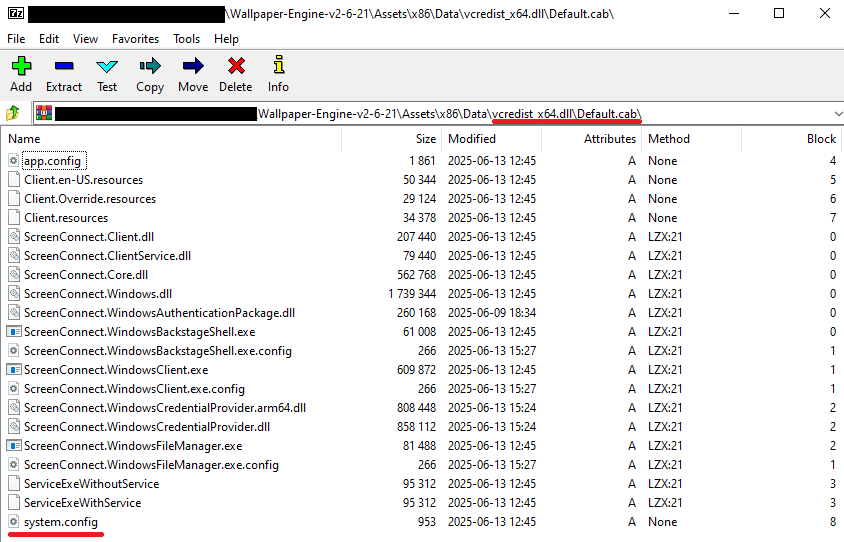Click the icon beside ServiceExeWithService
The width and height of the screenshot is (844, 542).
tap(14, 503)
